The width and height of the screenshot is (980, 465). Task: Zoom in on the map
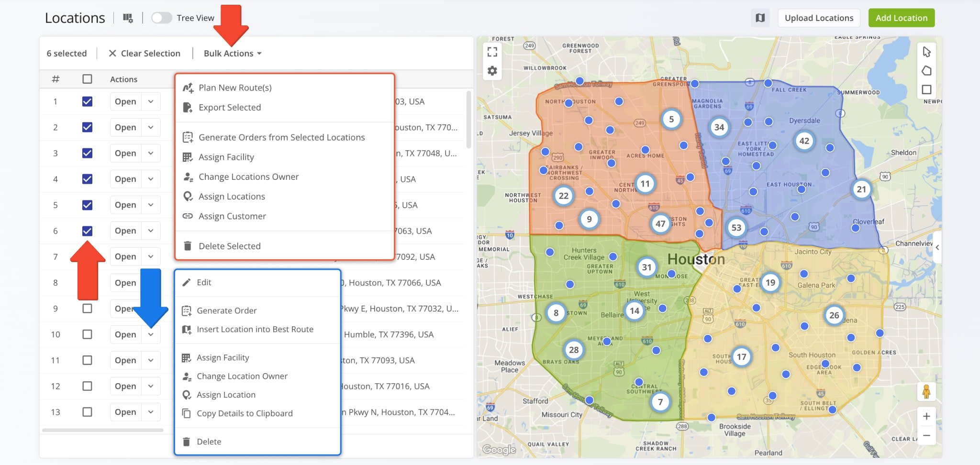[x=926, y=416]
